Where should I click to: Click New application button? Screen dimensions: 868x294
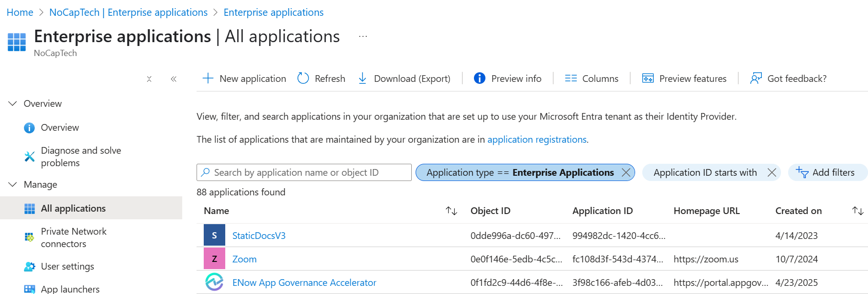pyautogui.click(x=244, y=79)
